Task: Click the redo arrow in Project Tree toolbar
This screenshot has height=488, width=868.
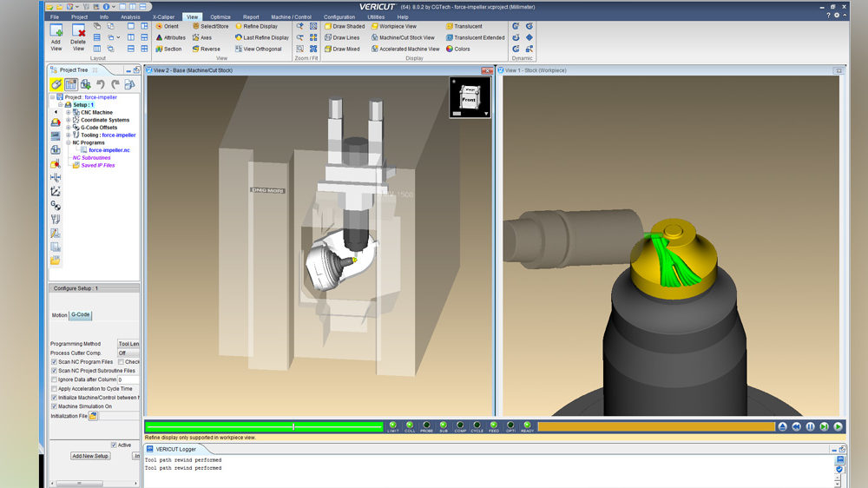Action: pyautogui.click(x=115, y=84)
